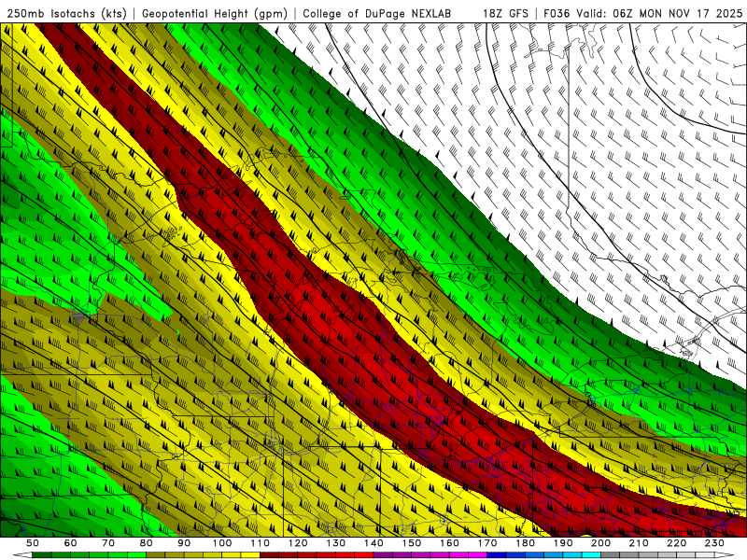Click the 210 knot legend label
This screenshot has width=747, height=560.
pyautogui.click(x=639, y=543)
